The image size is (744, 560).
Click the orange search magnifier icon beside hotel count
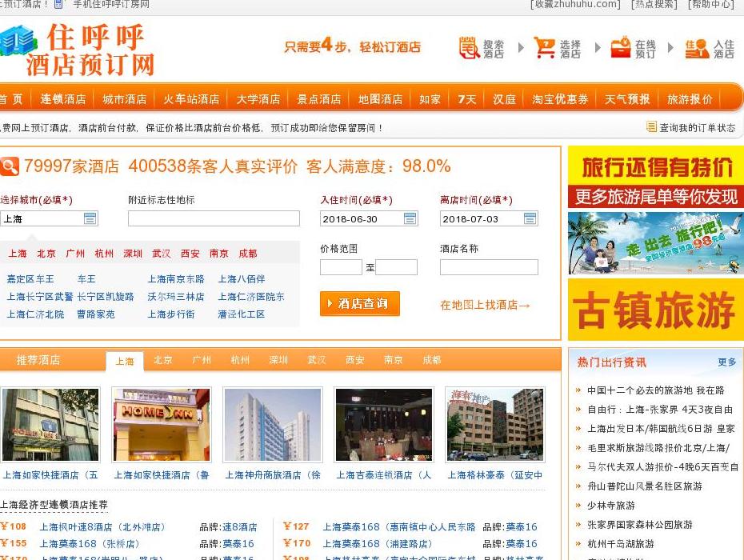[9, 166]
